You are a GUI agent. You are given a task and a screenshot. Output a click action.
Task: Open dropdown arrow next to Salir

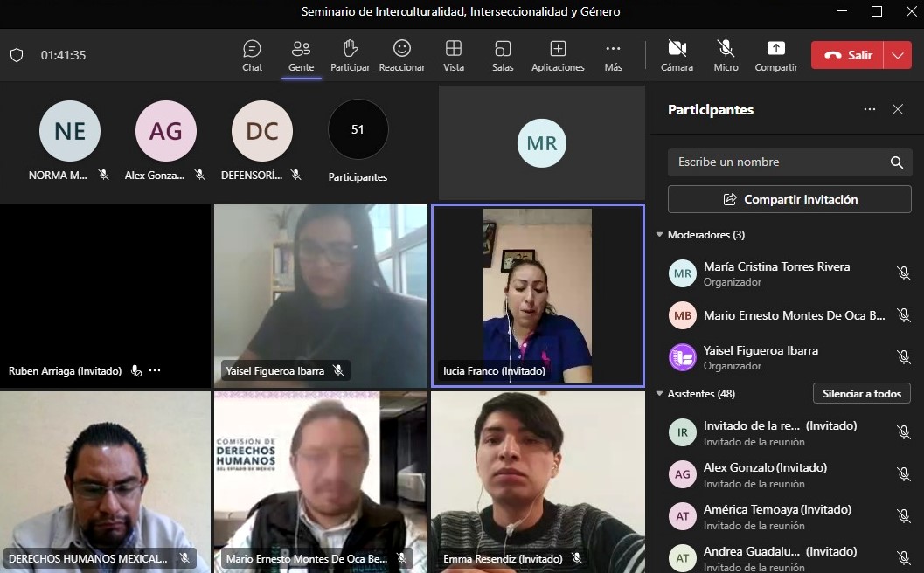[x=898, y=55]
